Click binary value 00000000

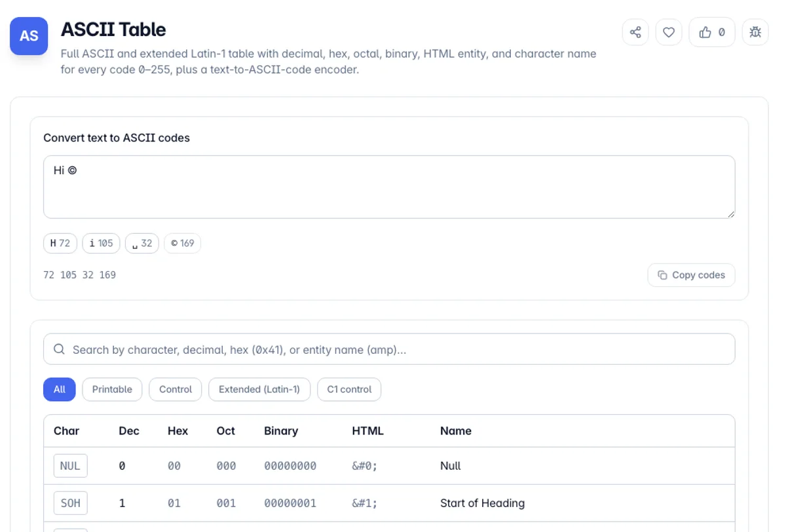[x=290, y=466]
